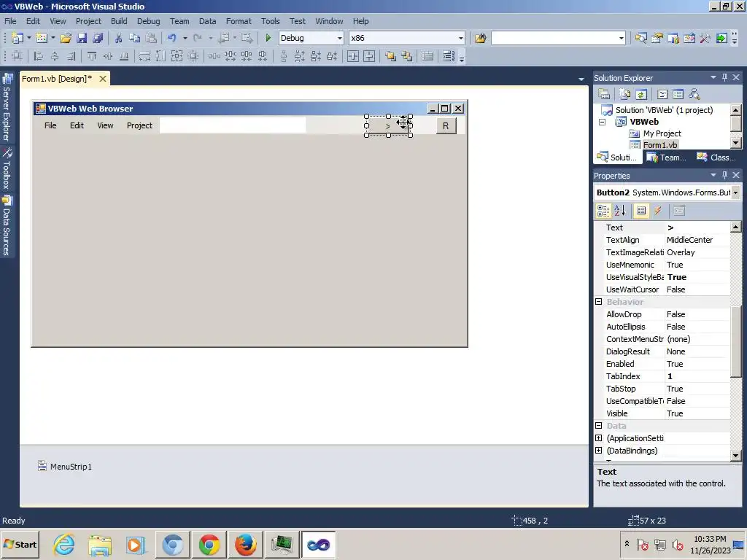The image size is (747, 560).
Task: Click the Cut scissors icon
Action: click(x=119, y=38)
